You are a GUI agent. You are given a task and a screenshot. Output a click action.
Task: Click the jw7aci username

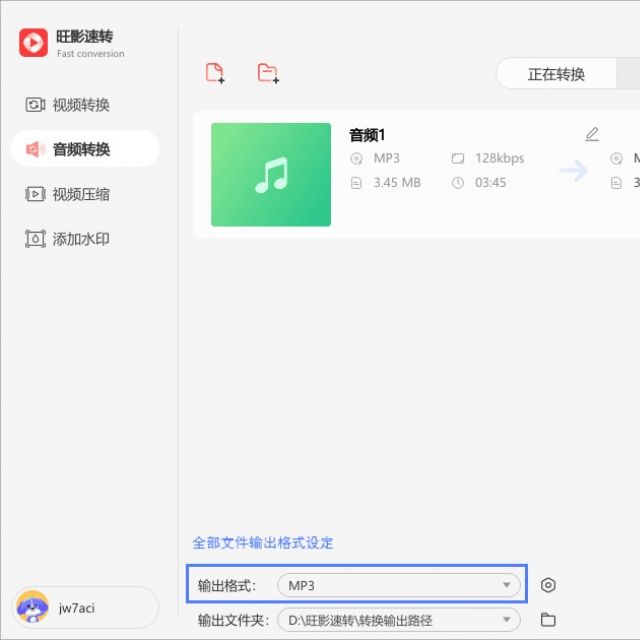pyautogui.click(x=77, y=608)
